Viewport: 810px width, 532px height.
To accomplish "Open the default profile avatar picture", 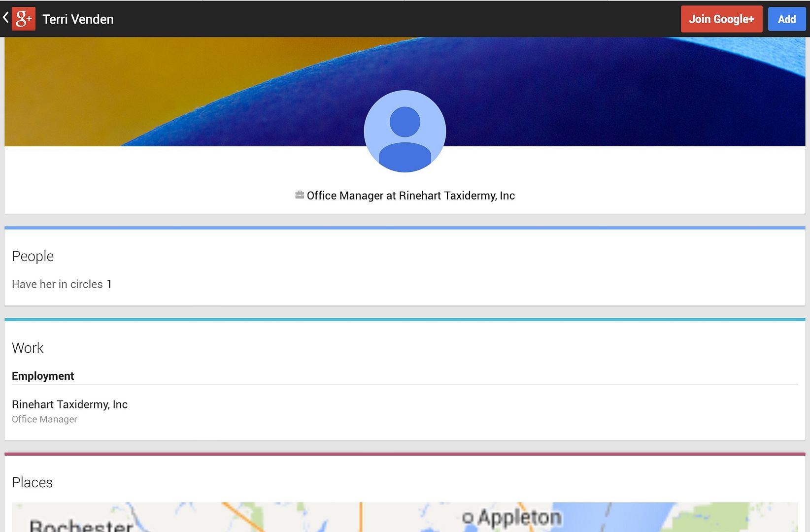I will tap(405, 131).
